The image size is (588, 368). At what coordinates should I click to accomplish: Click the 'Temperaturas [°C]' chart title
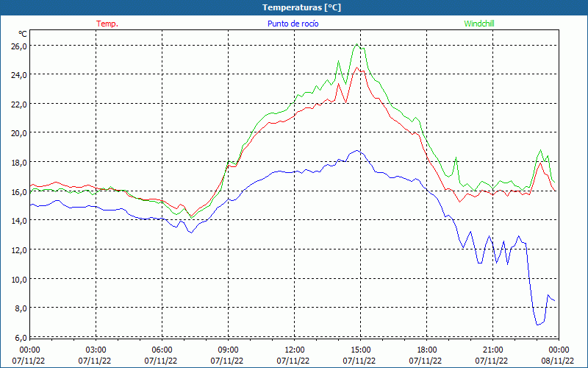301,7
